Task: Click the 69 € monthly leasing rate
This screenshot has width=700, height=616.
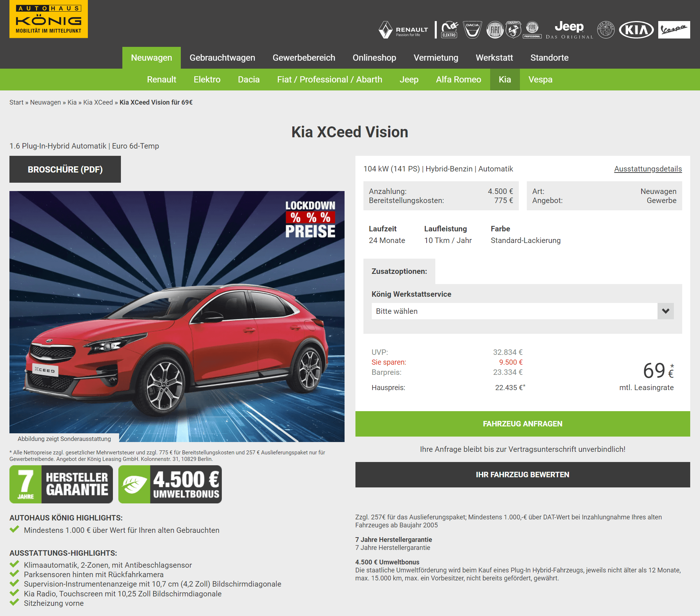Action: coord(658,370)
